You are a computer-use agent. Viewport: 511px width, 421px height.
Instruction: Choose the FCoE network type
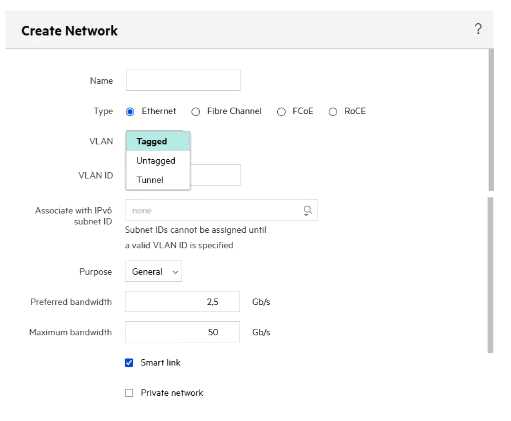281,112
